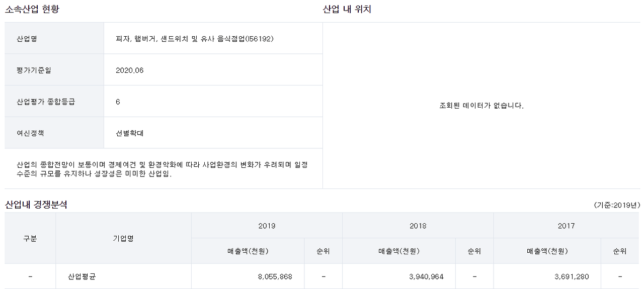Select the 산업명 row label

27,39
